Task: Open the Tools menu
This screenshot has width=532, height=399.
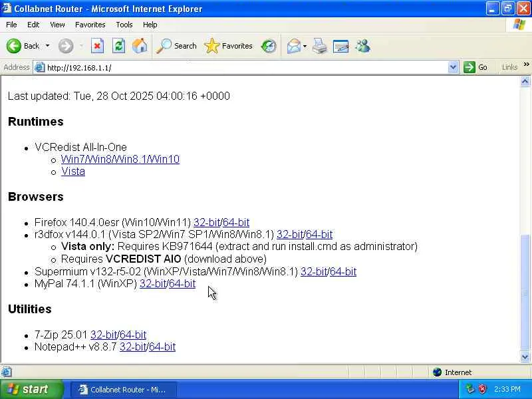Action: (x=124, y=25)
